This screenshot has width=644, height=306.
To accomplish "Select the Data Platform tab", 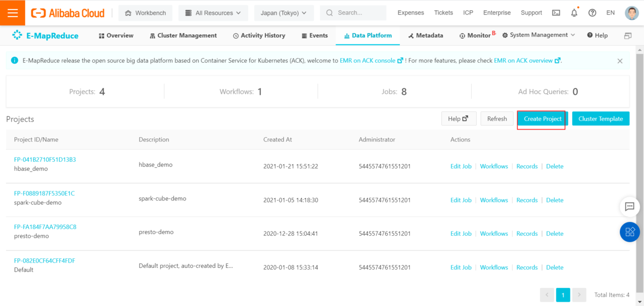I will tap(368, 35).
